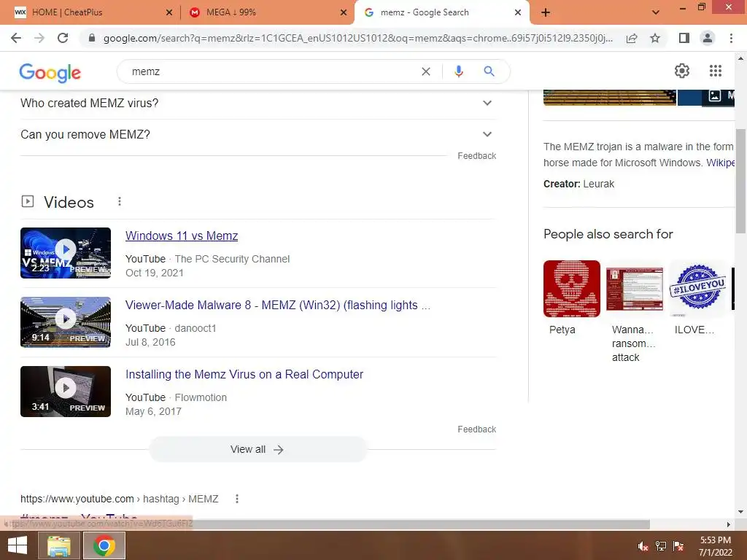
Task: Select WannaCry ransomware attack related search
Action: pos(634,312)
